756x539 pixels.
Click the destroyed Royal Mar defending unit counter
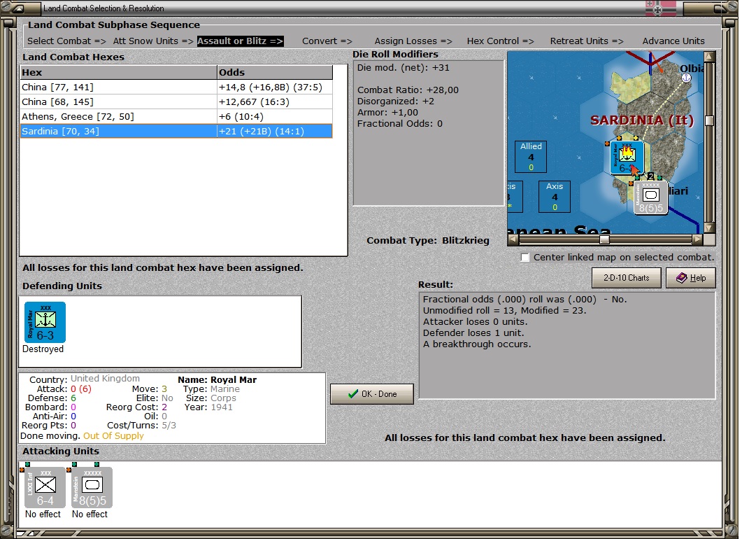[45, 322]
